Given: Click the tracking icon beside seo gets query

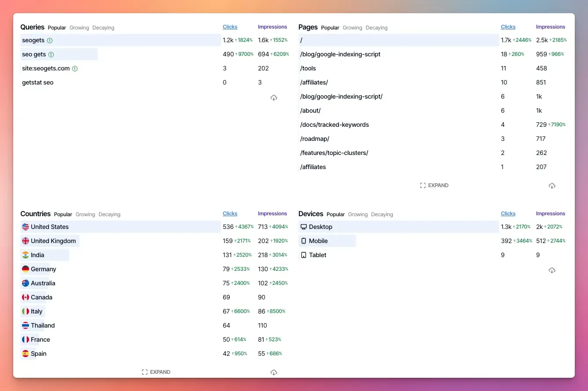Looking at the screenshot, I should (x=51, y=55).
